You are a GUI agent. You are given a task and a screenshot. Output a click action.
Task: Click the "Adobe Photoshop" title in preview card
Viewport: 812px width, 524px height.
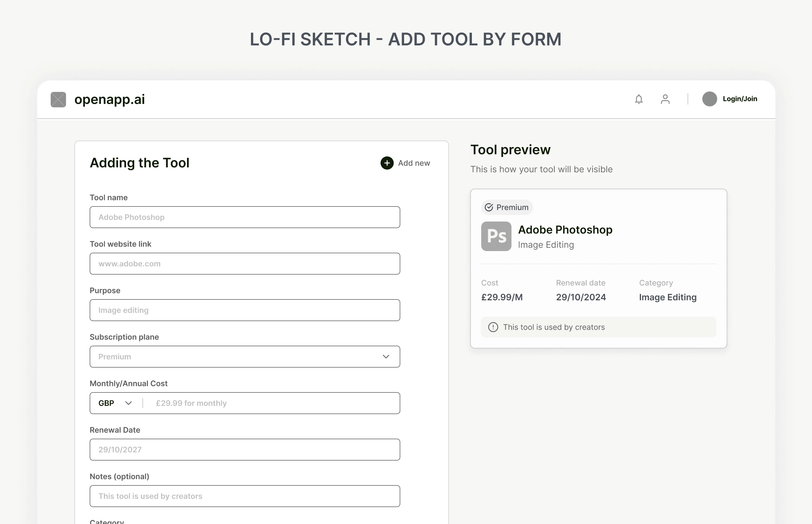[565, 230]
